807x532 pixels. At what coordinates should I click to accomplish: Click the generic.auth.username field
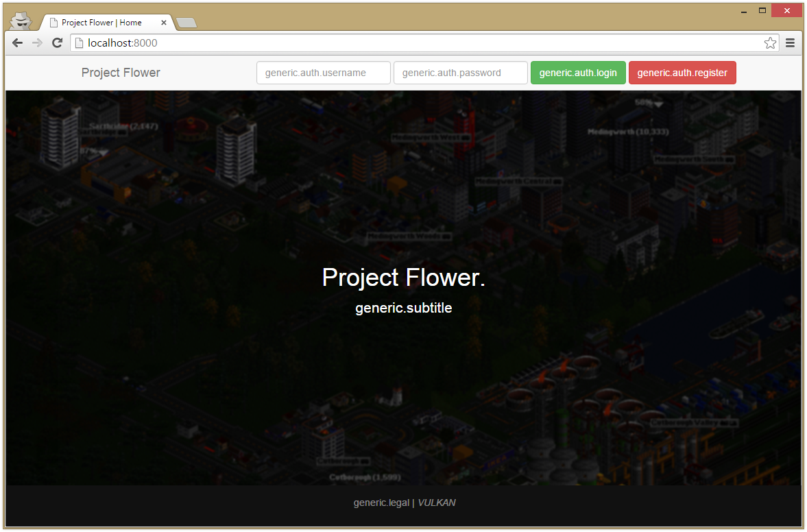coord(323,73)
